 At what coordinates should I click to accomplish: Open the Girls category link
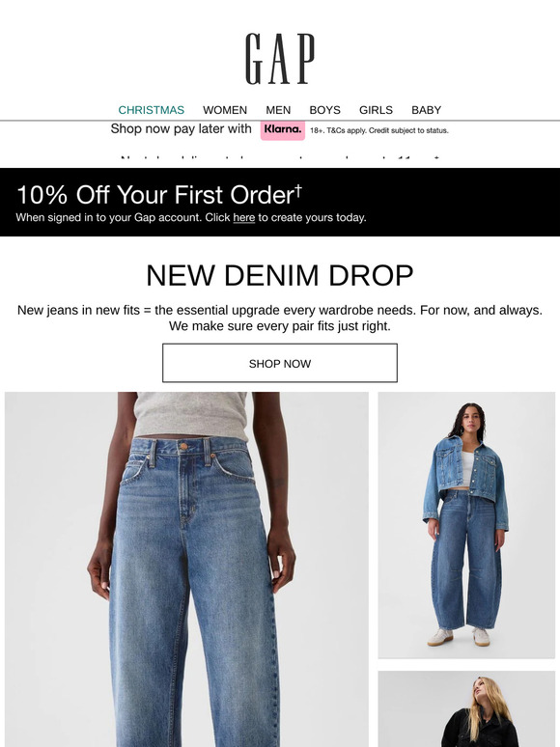(x=376, y=110)
